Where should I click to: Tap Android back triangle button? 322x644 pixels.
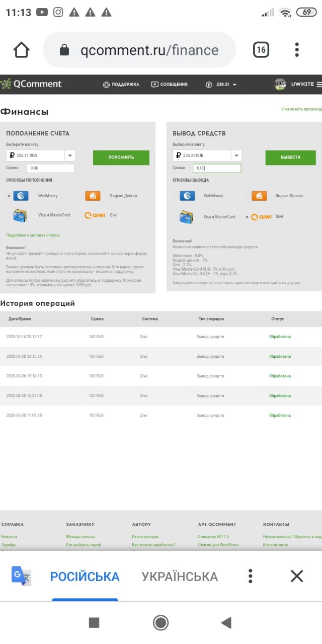pos(226,623)
